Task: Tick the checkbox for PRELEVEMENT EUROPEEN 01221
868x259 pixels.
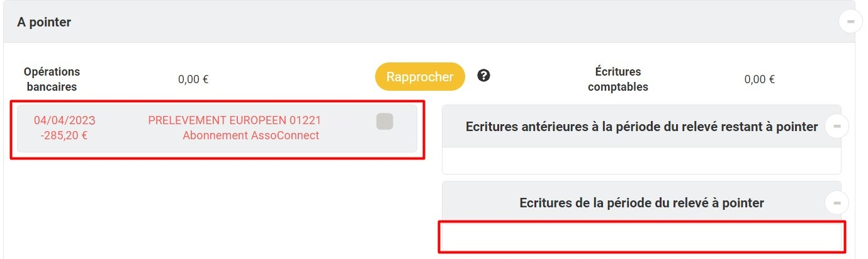Action: (385, 121)
